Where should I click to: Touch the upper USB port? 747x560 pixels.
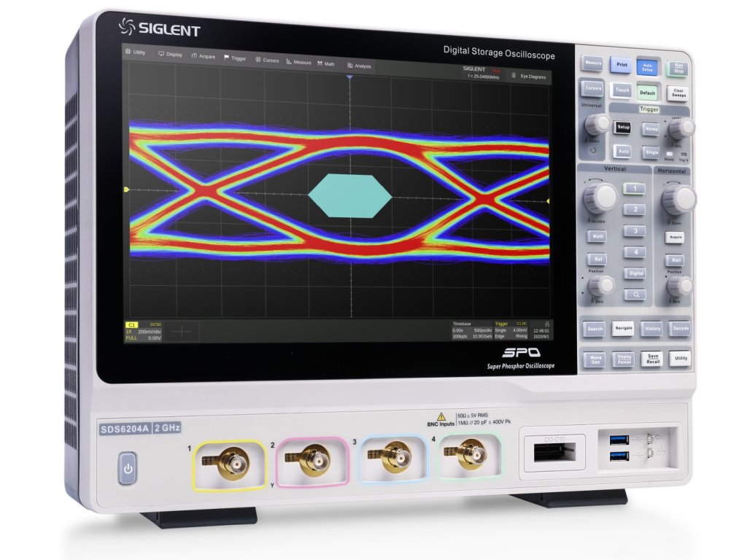pos(619,440)
